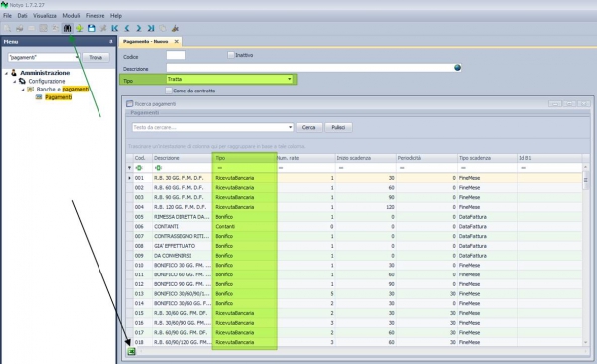Click the green Excel export icon below grid
Screen dimensions: 597x364
pyautogui.click(x=131, y=351)
